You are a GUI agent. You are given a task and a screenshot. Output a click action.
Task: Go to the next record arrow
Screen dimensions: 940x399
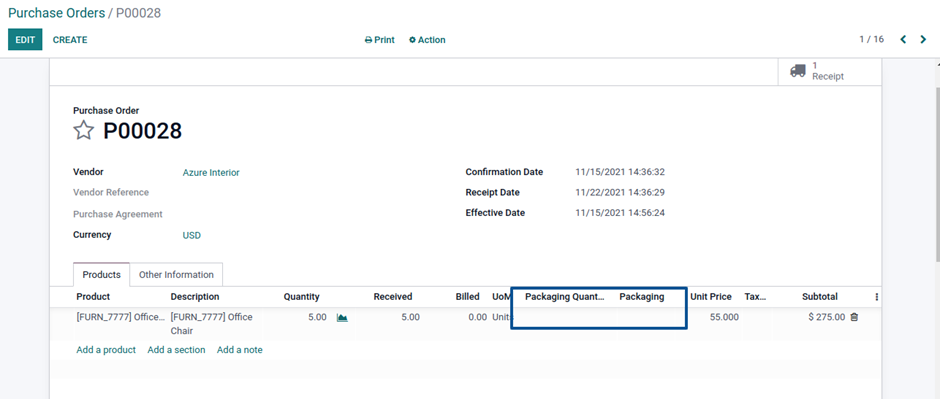tap(923, 40)
